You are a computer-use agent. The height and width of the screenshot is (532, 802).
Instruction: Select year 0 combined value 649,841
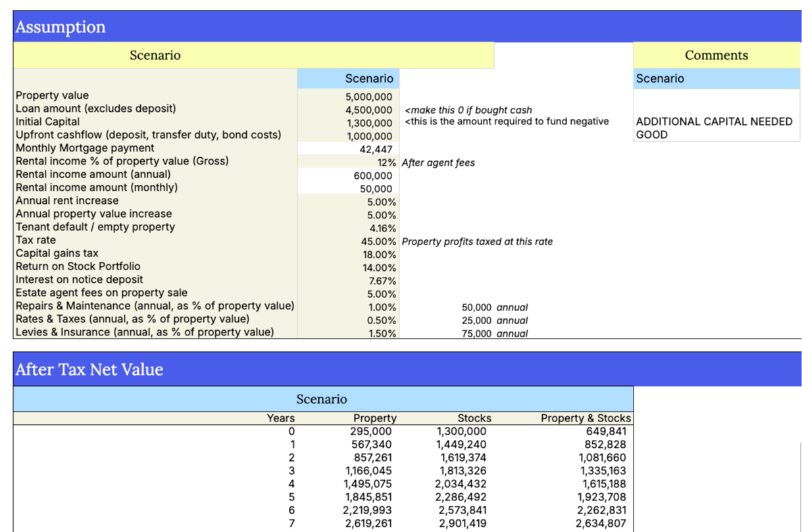click(x=606, y=431)
